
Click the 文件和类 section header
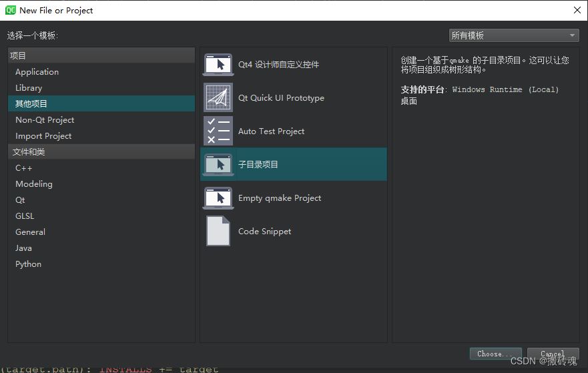pos(101,152)
